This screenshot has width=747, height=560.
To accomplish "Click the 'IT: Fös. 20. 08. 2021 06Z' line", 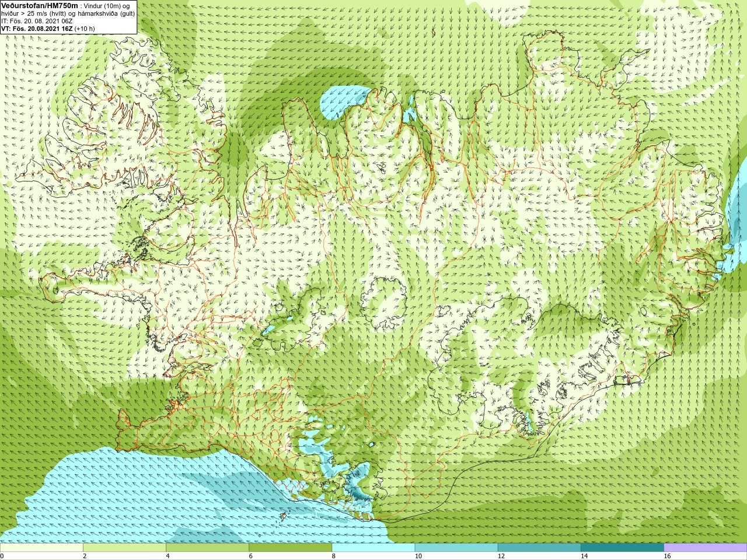I will coord(37,21).
